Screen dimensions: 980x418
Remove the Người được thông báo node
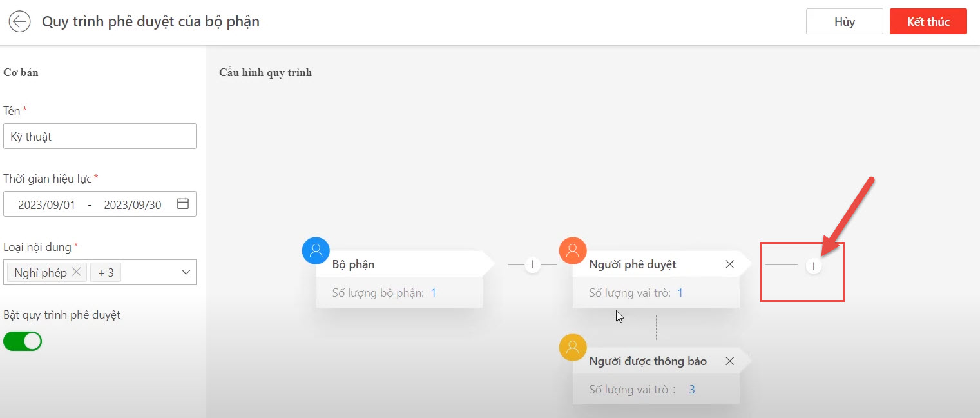pos(729,361)
